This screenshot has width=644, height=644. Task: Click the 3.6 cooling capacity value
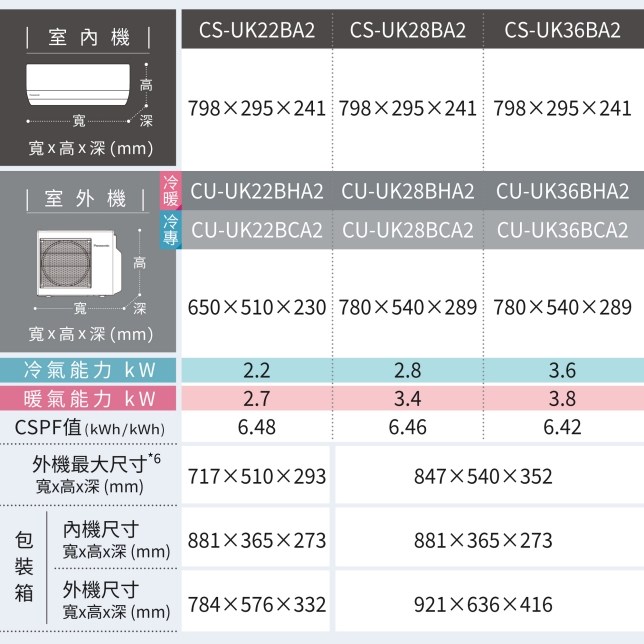563,370
